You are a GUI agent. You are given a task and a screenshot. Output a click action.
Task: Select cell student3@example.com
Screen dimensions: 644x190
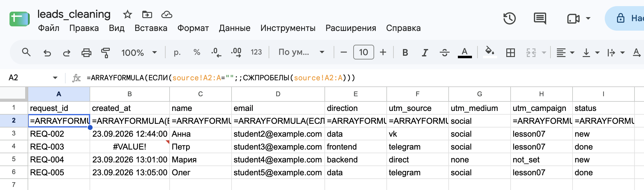[278, 146]
